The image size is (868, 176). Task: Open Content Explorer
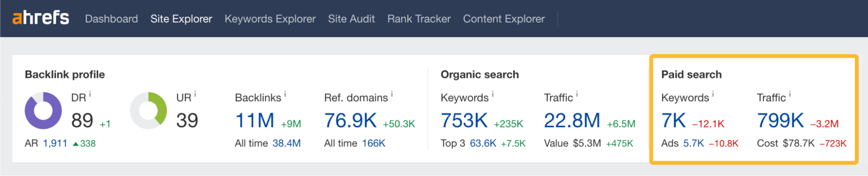(504, 19)
